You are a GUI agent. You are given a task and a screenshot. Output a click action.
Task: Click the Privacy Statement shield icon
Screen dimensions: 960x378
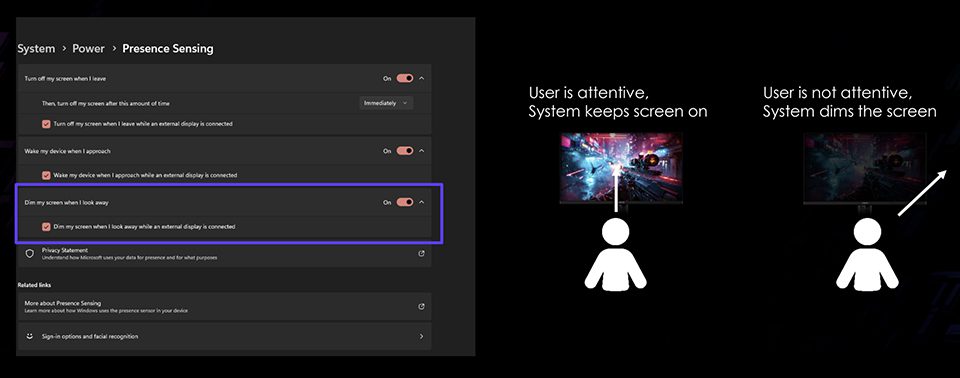click(x=29, y=254)
